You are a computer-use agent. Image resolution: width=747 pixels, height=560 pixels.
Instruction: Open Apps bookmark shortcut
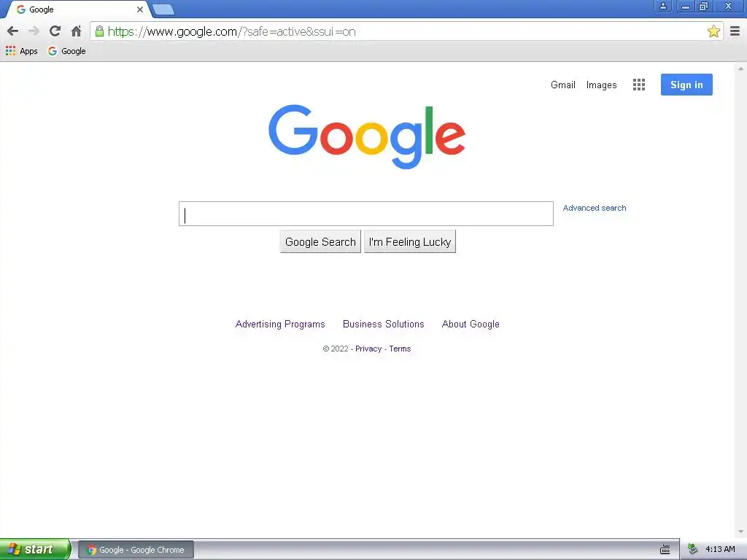(21, 51)
